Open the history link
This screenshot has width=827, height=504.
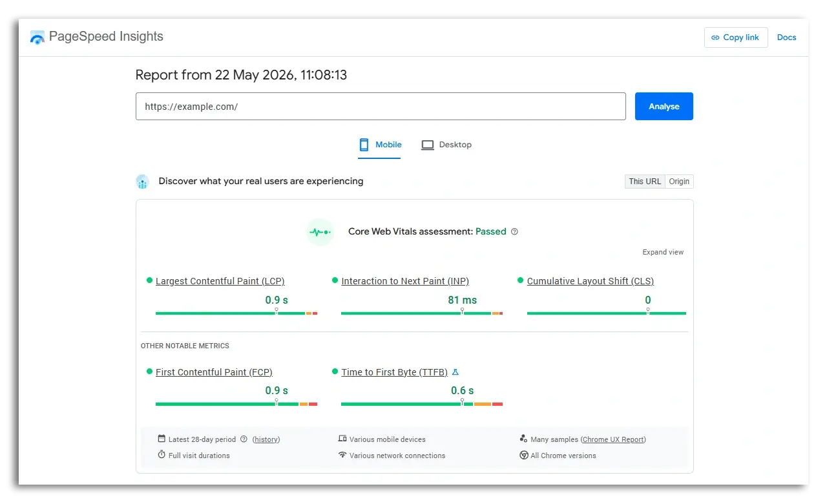[x=266, y=439]
